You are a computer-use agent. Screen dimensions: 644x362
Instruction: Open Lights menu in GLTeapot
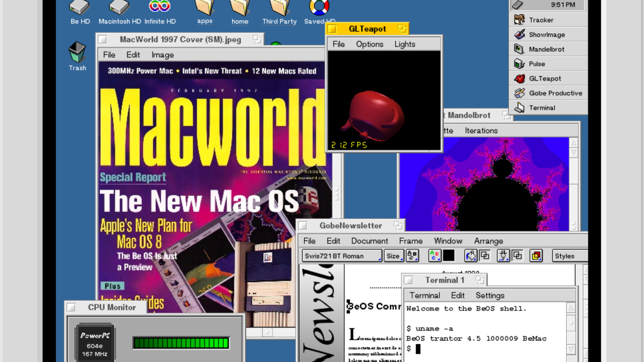405,44
